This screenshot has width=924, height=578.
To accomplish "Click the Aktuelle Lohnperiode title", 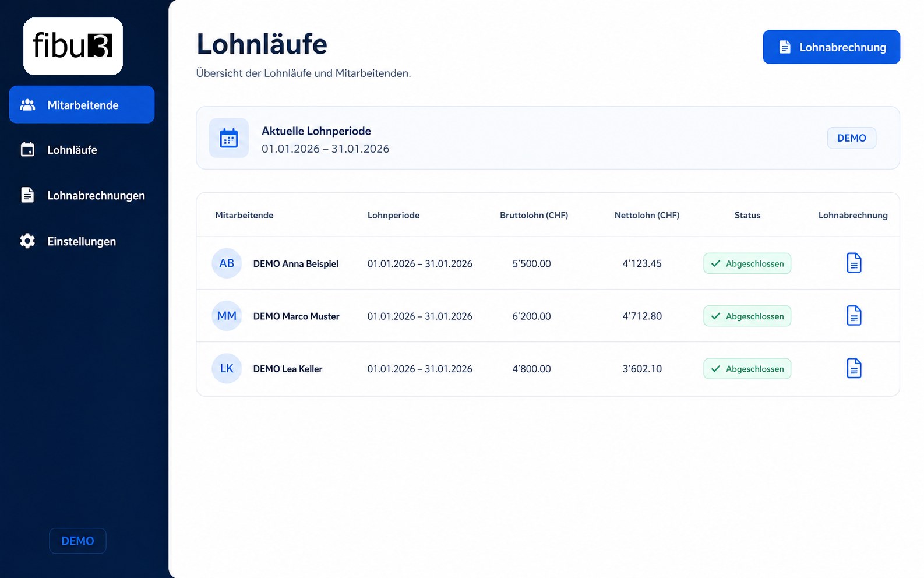I will [316, 131].
